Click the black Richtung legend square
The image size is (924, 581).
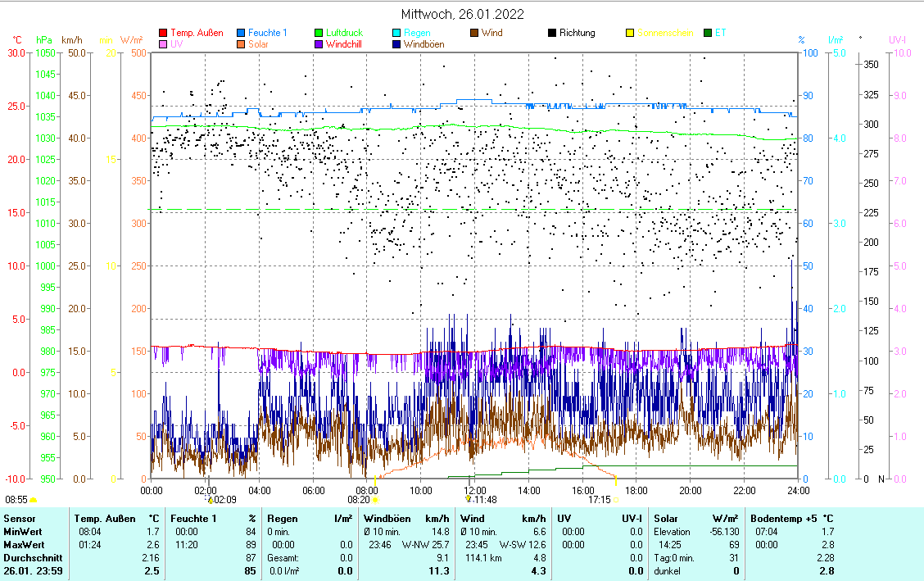point(553,33)
